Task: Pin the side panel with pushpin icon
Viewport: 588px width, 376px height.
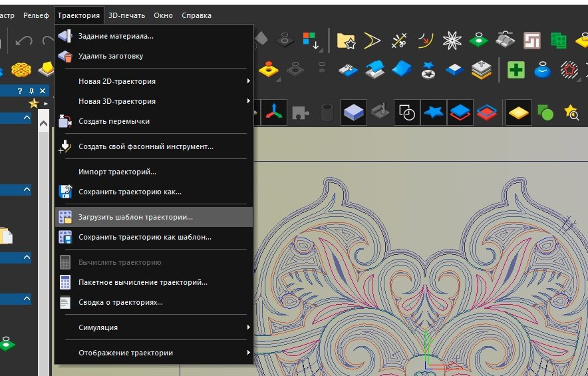Action: click(31, 91)
